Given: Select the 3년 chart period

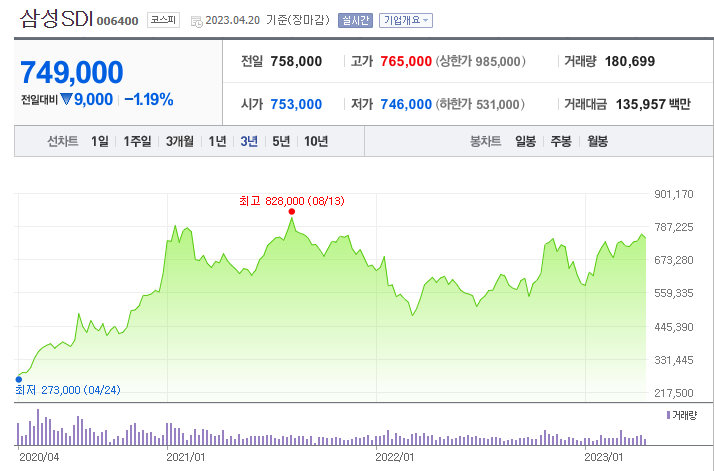Looking at the screenshot, I should point(249,141).
